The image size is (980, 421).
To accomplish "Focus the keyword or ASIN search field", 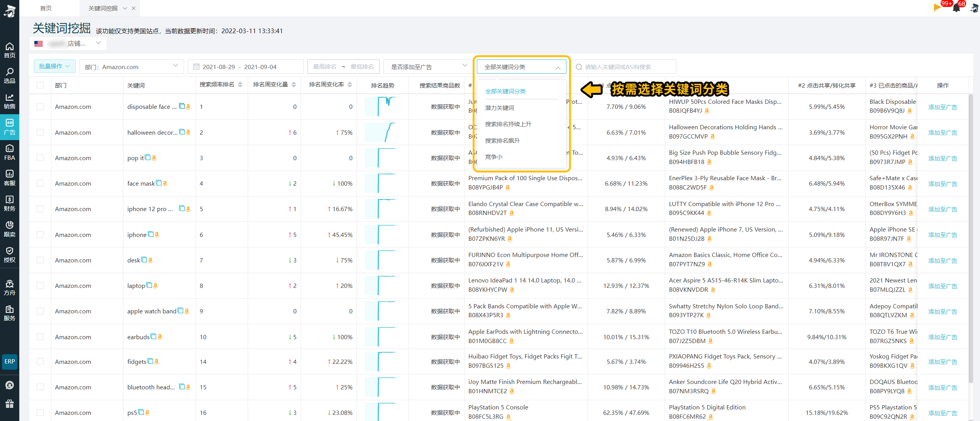I will [624, 67].
